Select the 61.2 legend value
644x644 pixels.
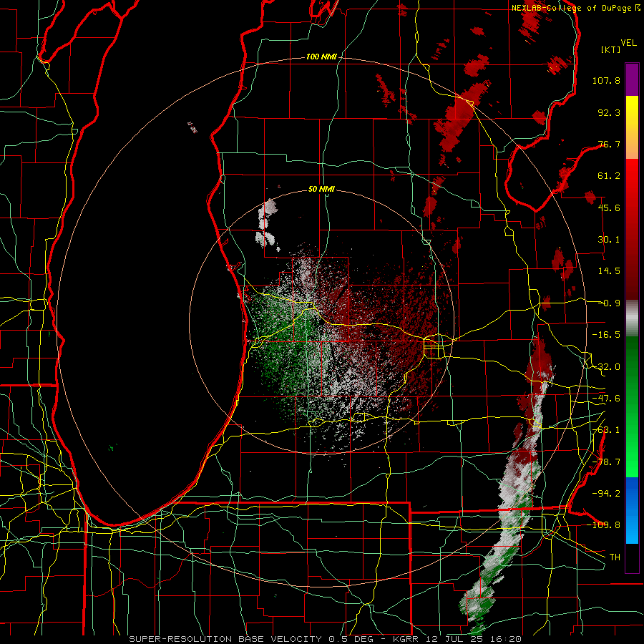tap(609, 176)
